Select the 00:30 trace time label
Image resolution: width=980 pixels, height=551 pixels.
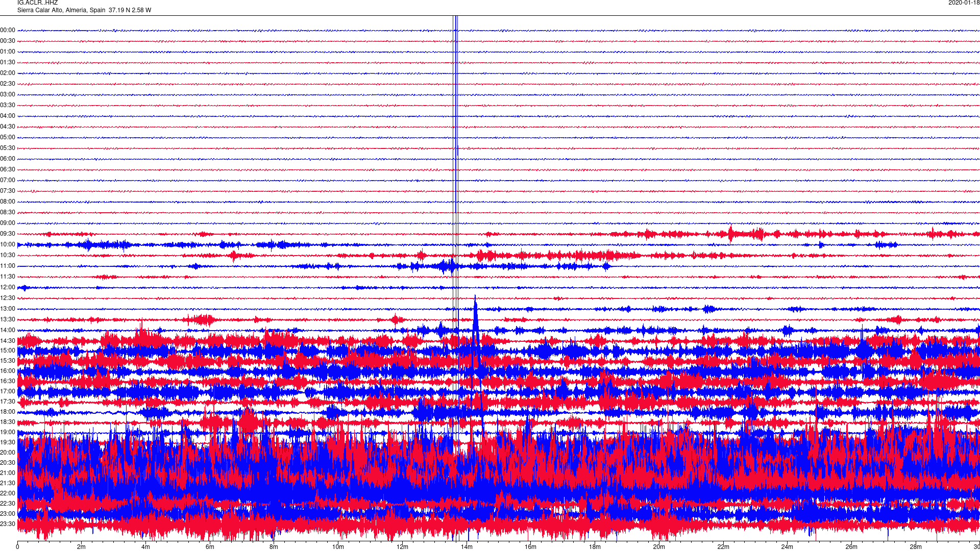pos(8,41)
